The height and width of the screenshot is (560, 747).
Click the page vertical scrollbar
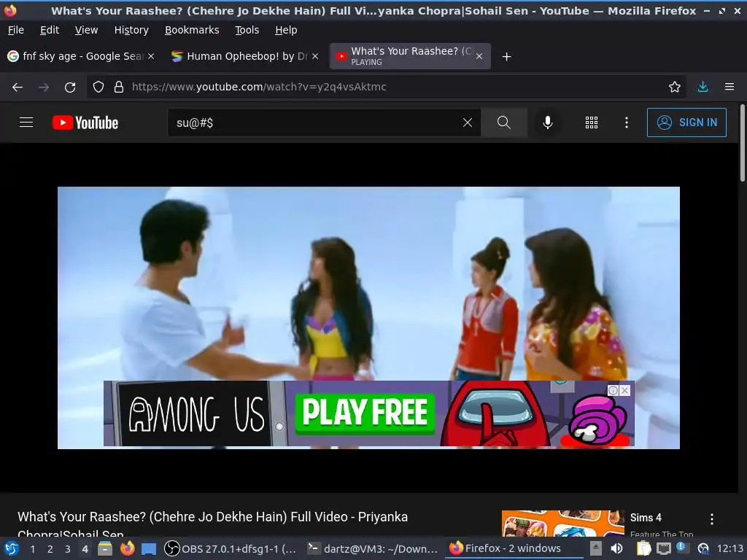(x=742, y=143)
